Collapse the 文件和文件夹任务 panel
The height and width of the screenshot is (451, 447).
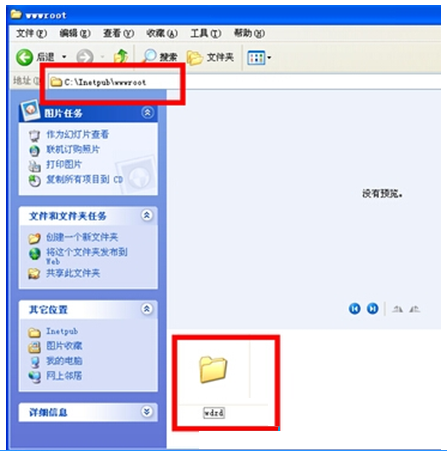147,215
